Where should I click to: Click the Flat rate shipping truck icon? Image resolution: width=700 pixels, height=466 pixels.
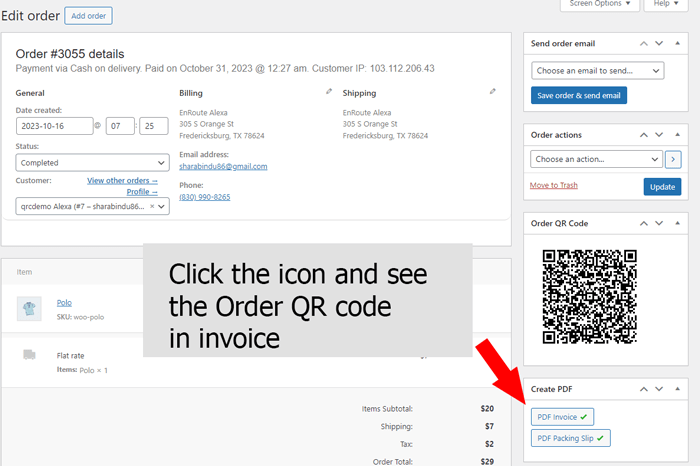tap(29, 355)
